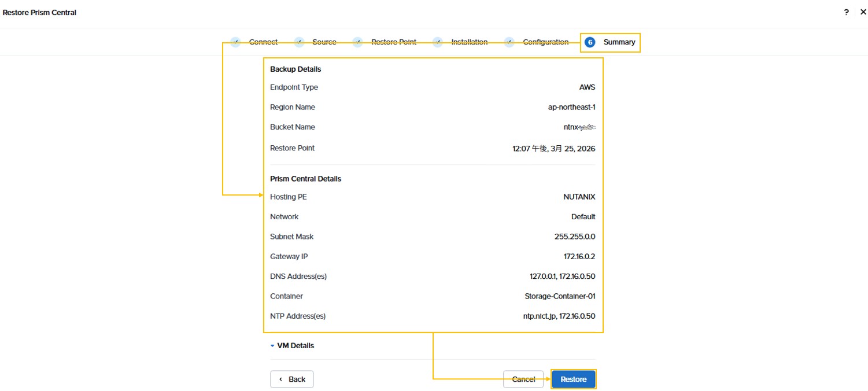The image size is (868, 391).
Task: Open help via the question mark icon
Action: 847,12
